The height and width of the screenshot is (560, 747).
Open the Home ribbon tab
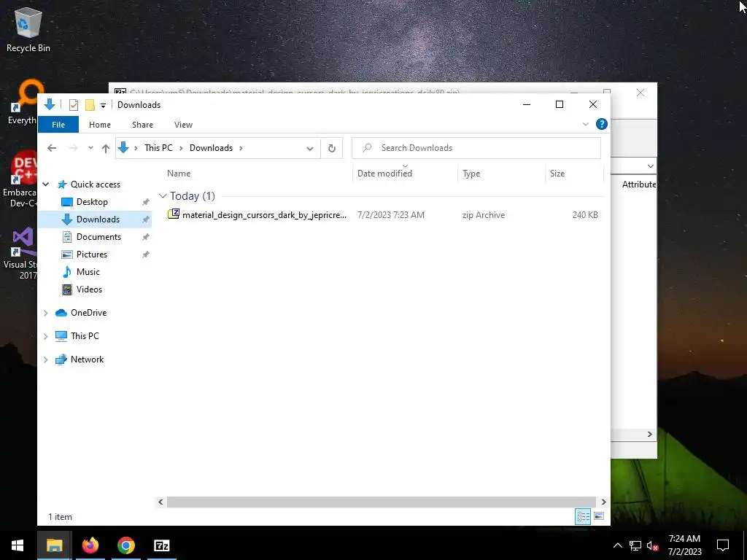(x=99, y=125)
